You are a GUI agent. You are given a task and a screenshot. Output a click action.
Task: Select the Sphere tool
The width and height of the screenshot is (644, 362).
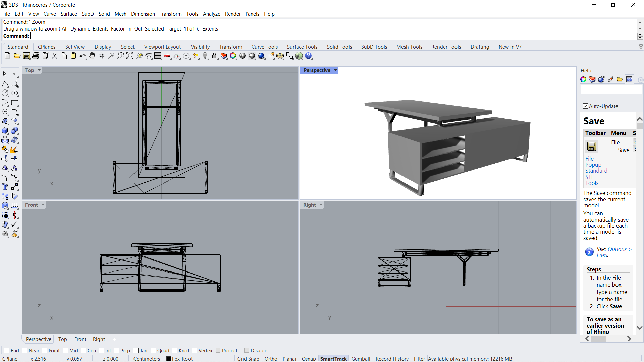click(14, 131)
